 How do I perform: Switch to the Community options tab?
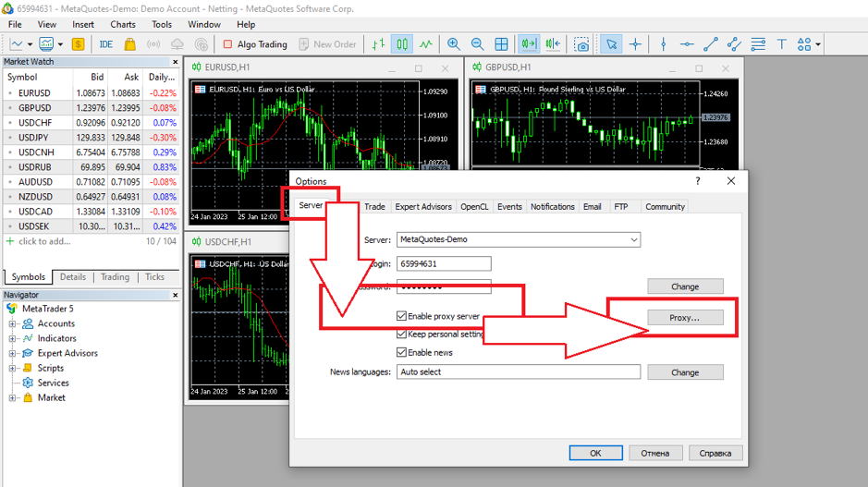[x=665, y=206]
